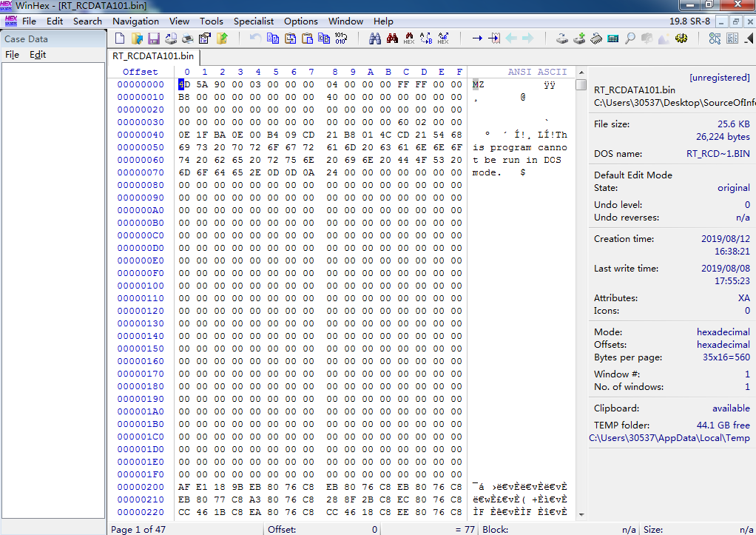Open general options yellow gear icon
The image size is (756, 535).
[681, 38]
